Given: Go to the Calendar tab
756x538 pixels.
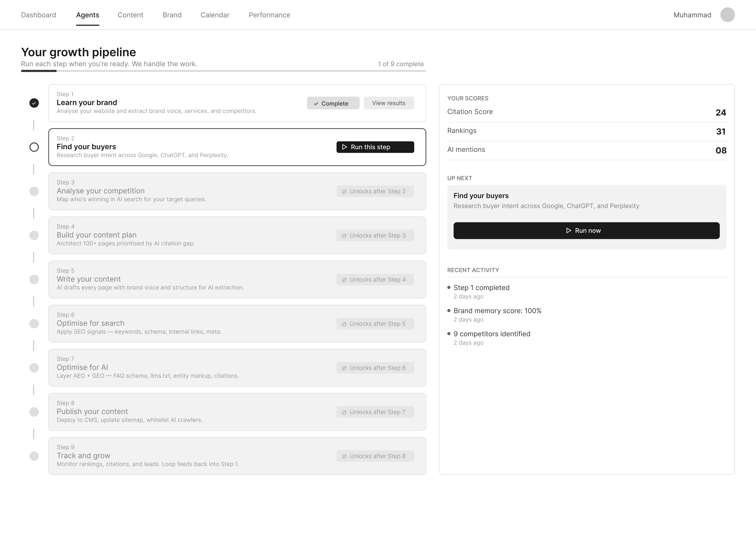Looking at the screenshot, I should [x=215, y=15].
